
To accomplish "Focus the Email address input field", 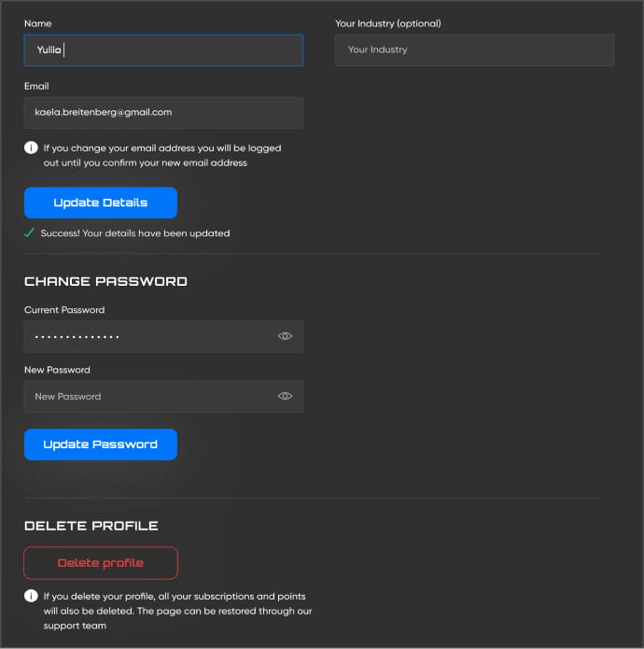I will pyautogui.click(x=163, y=112).
